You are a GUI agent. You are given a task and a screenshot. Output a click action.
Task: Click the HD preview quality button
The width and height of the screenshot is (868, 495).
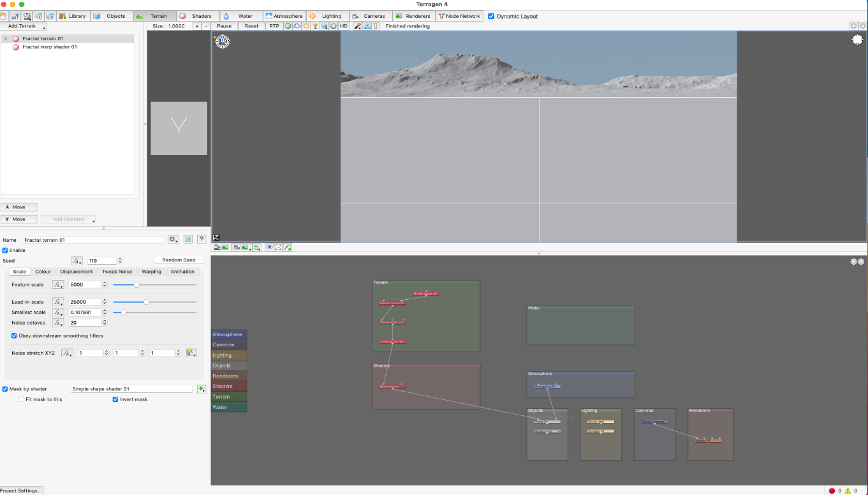343,26
